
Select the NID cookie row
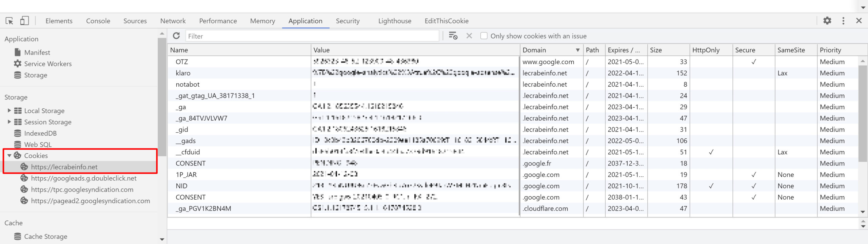[513, 186]
